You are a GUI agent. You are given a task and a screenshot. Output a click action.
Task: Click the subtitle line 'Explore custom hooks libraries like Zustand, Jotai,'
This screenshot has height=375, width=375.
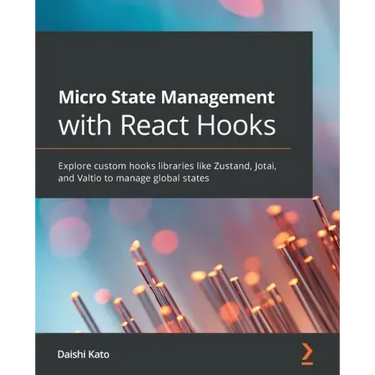[x=167, y=166]
